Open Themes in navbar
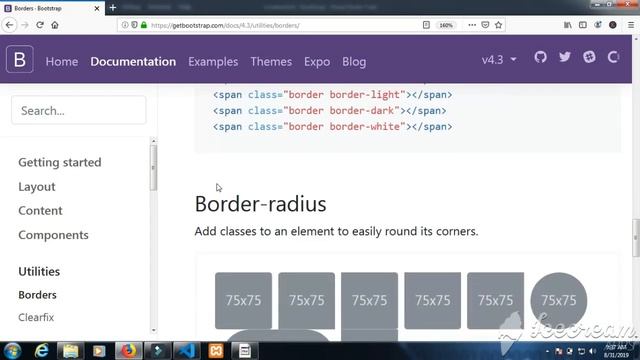The height and width of the screenshot is (360, 640). click(271, 62)
